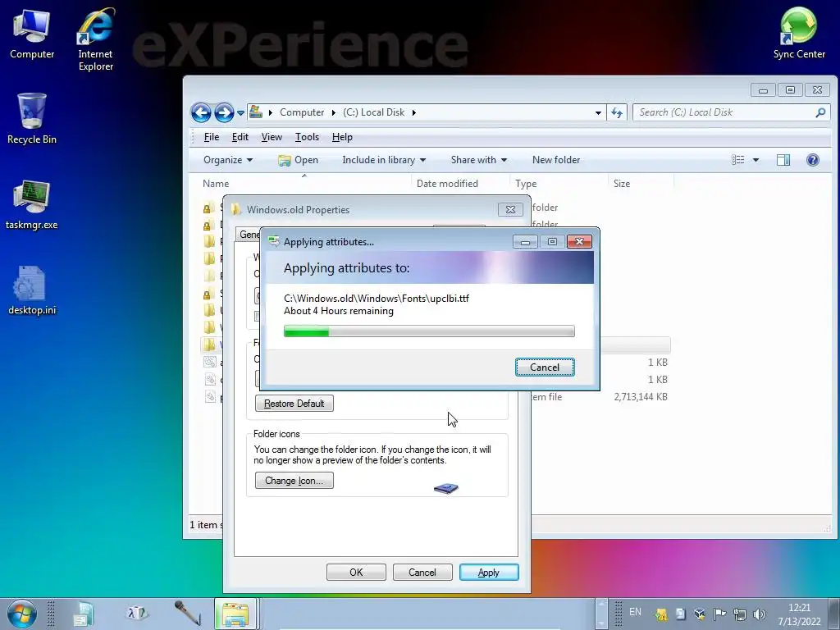Click Cancel in Windows.old Properties dialog
The image size is (840, 630).
422,572
